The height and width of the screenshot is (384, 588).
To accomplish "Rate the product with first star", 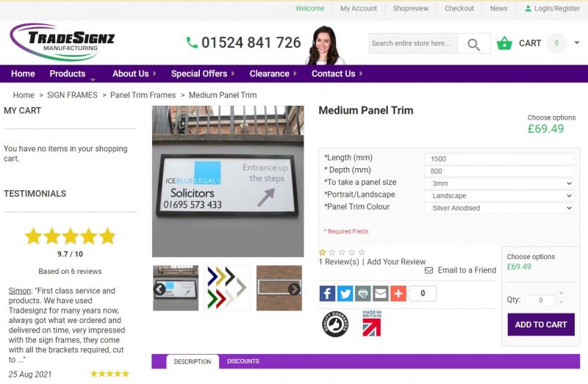I will pos(322,252).
